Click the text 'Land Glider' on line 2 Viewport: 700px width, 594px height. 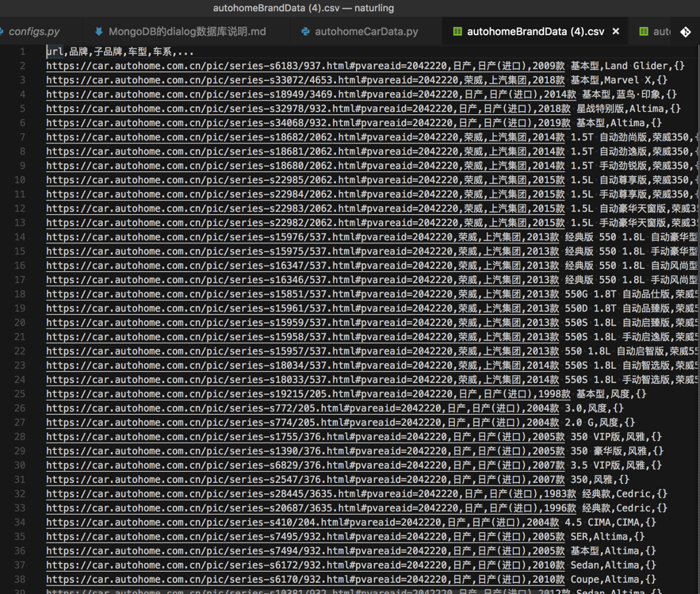click(x=636, y=66)
